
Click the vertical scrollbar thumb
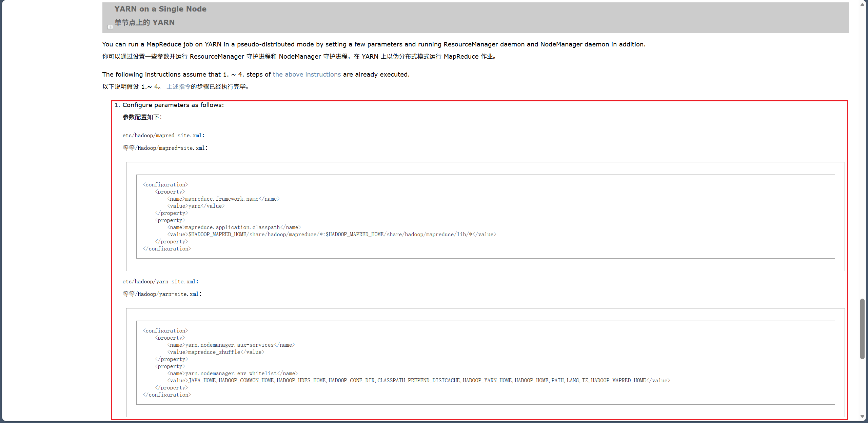[862, 329]
